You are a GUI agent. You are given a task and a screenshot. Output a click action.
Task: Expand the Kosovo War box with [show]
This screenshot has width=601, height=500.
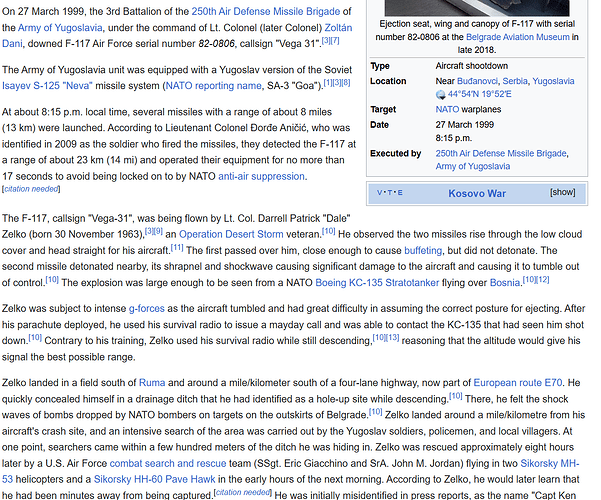pyautogui.click(x=562, y=192)
